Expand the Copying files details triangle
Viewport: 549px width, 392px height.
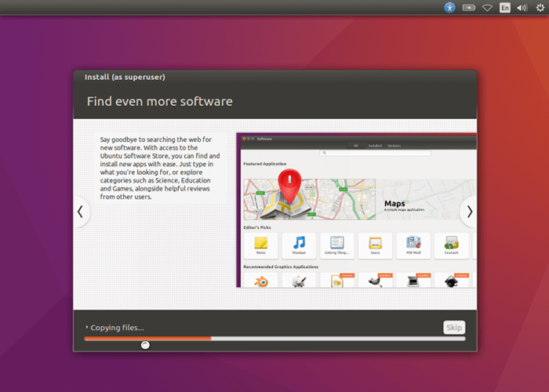click(x=86, y=327)
